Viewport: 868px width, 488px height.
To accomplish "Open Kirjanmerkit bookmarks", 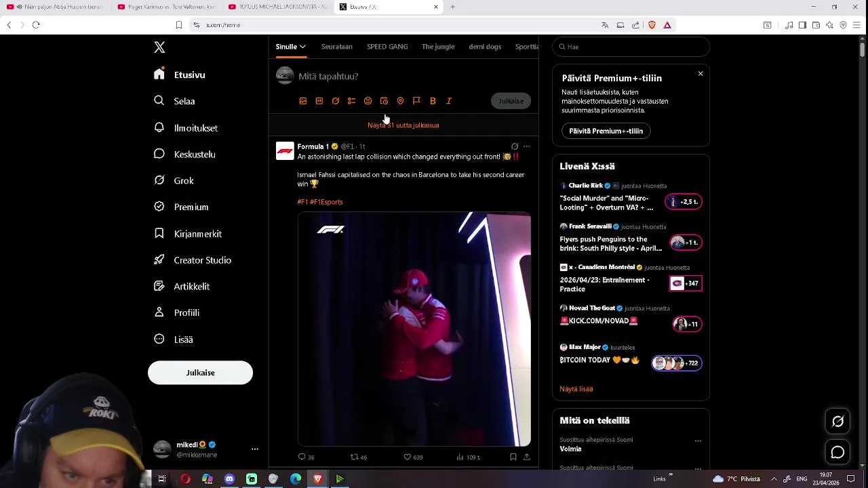I will coord(189,233).
